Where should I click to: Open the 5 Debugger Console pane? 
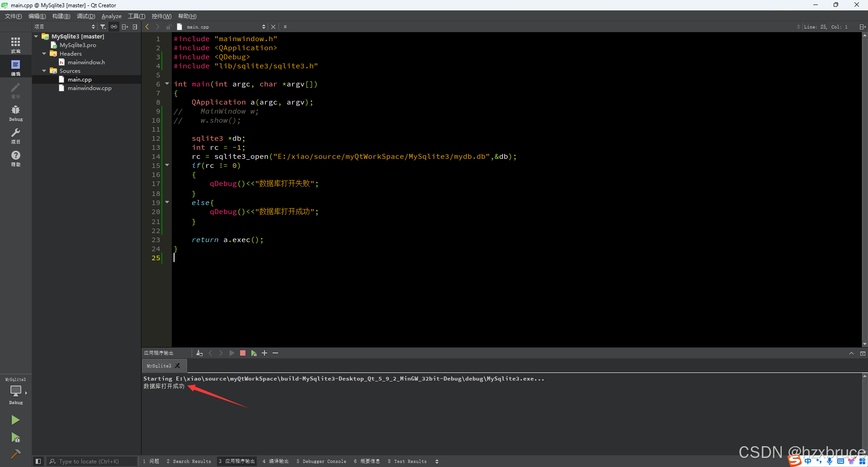pos(321,461)
